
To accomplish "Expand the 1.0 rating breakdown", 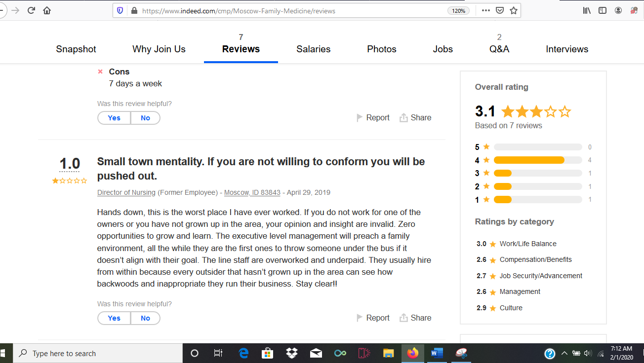I will pyautogui.click(x=70, y=163).
